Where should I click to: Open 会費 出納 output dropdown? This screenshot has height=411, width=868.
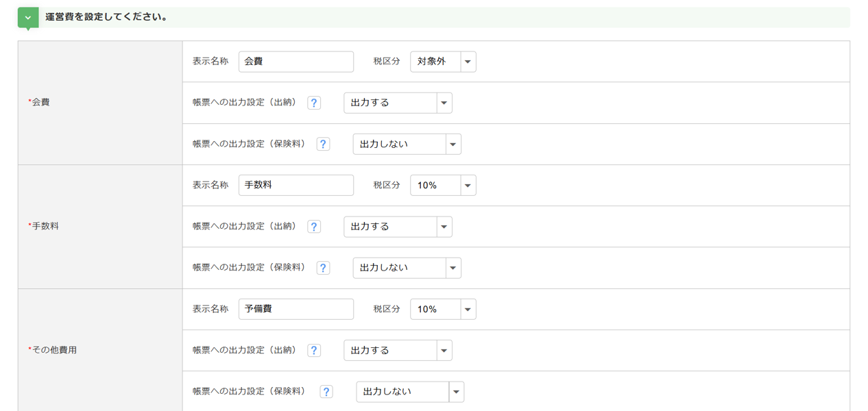tap(398, 103)
